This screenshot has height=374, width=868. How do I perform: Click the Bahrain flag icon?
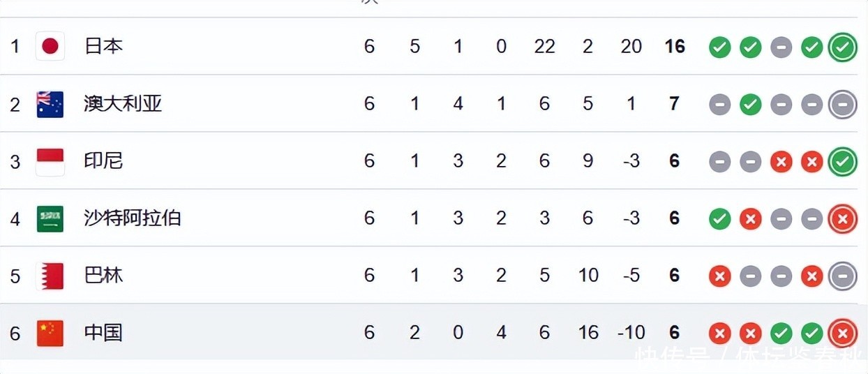[x=50, y=276]
